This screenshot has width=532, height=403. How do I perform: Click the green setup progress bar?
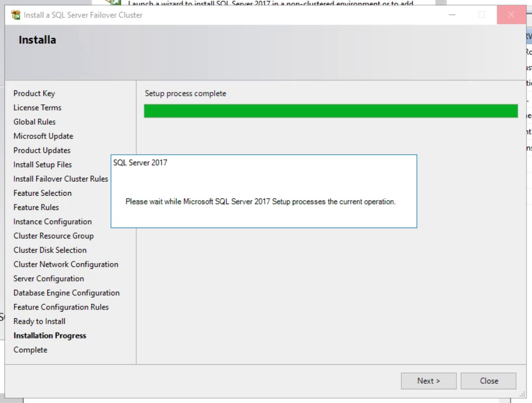(x=331, y=111)
